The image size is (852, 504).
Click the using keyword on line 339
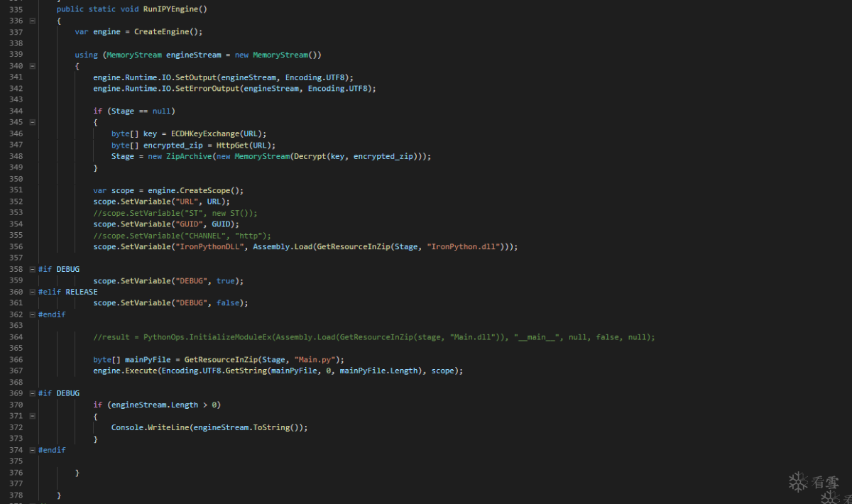click(x=86, y=55)
